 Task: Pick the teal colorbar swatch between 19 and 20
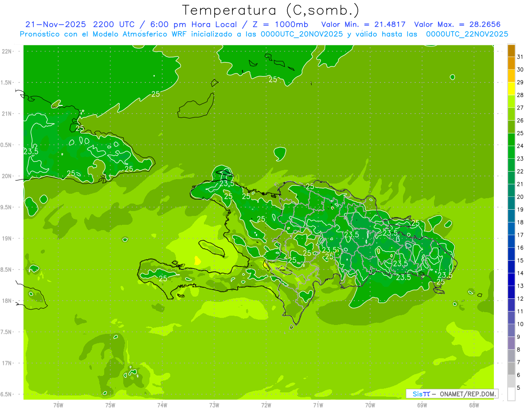511,204
